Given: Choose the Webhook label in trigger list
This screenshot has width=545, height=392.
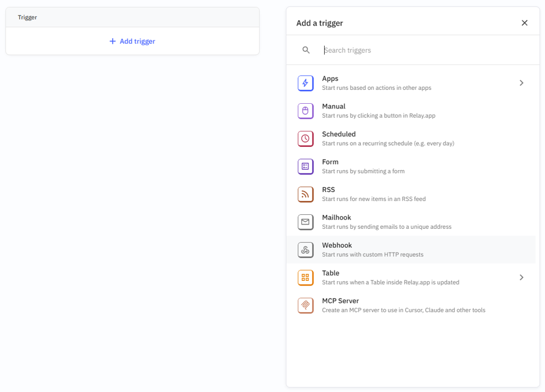Looking at the screenshot, I should coord(337,245).
